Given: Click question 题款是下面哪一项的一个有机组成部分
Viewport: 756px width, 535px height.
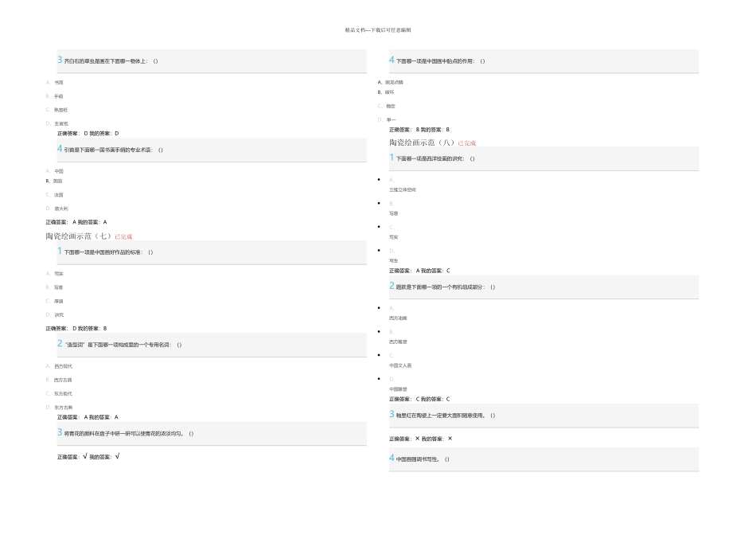Looking at the screenshot, I should (x=446, y=287).
